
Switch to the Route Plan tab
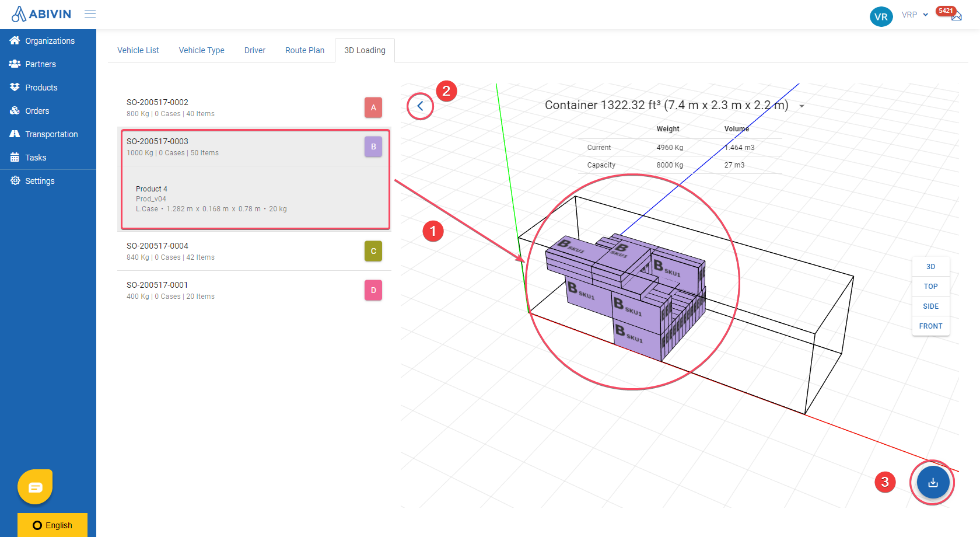coord(305,50)
